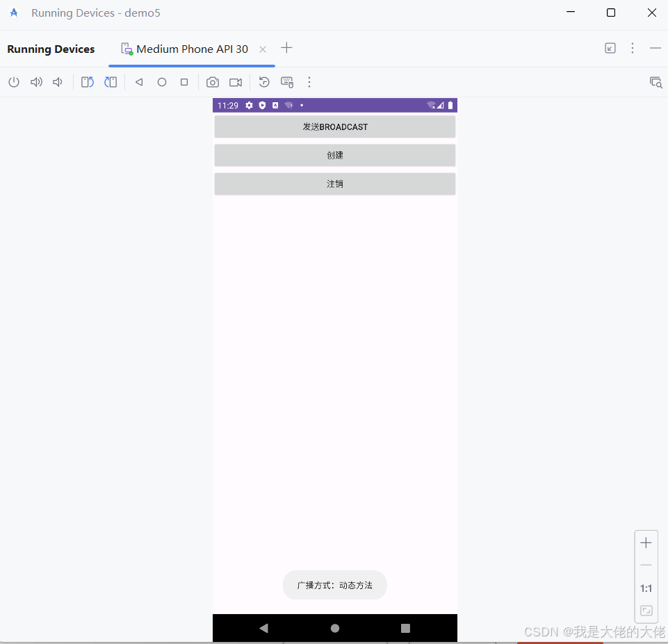Tap the Android navigation Back button
668x644 pixels.
263,628
